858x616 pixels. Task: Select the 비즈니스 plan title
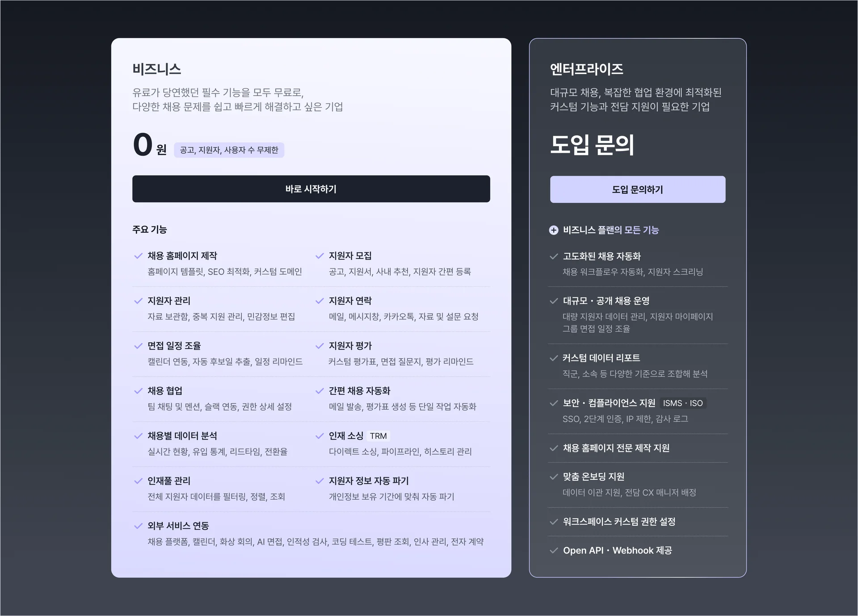157,69
